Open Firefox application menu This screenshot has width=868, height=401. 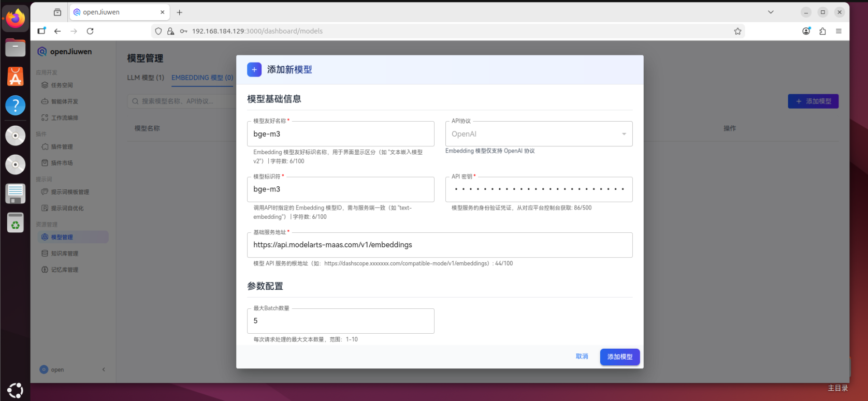[x=838, y=31]
